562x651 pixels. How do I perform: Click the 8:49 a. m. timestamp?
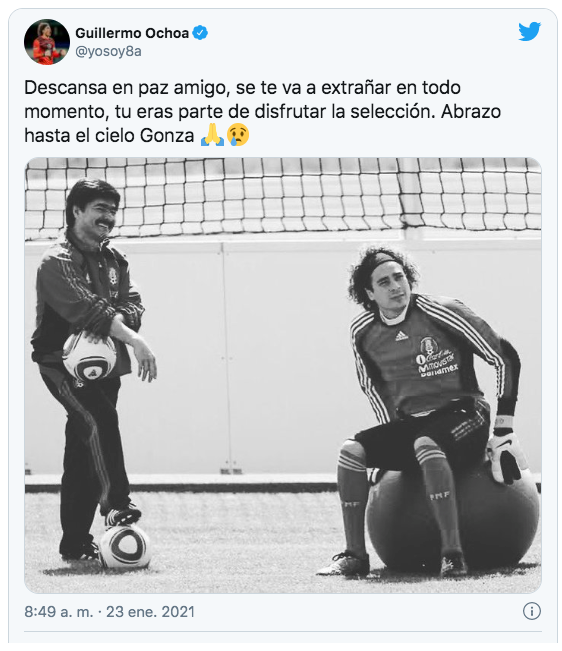pyautogui.click(x=59, y=612)
